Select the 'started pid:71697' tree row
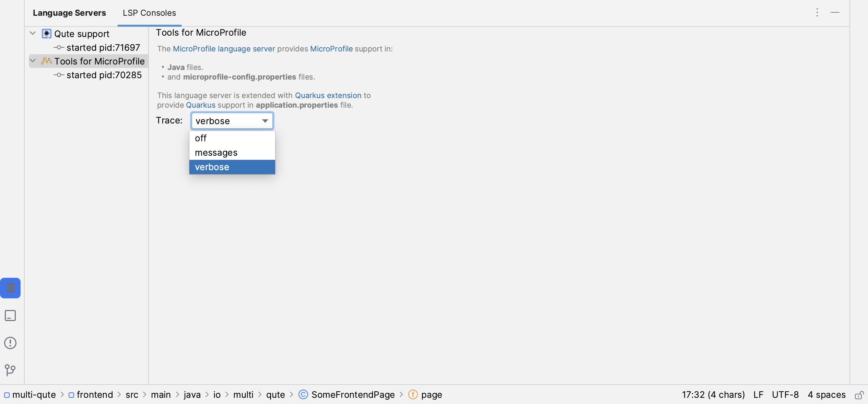868x404 pixels. click(x=103, y=47)
